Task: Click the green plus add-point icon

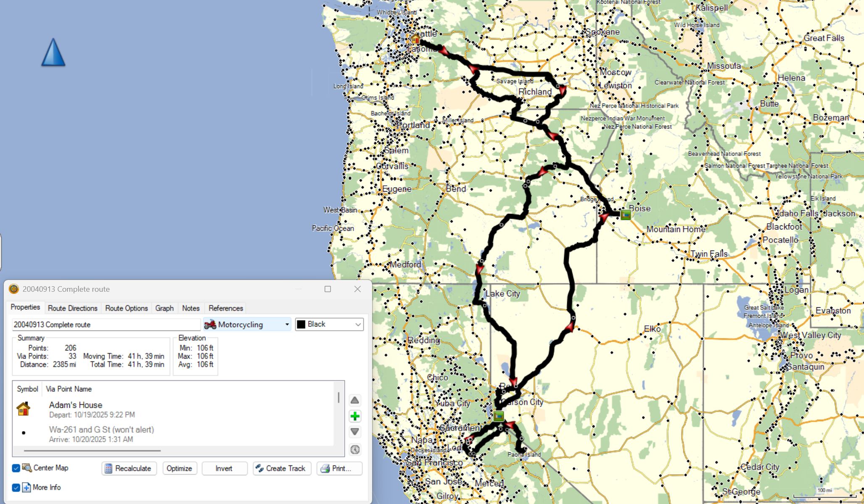Action: pyautogui.click(x=354, y=416)
